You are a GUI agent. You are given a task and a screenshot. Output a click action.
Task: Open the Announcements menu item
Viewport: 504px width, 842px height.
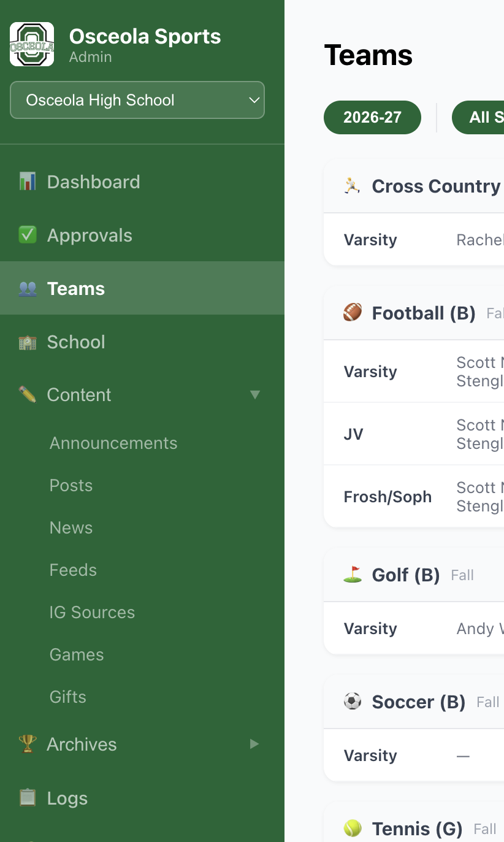(x=113, y=443)
